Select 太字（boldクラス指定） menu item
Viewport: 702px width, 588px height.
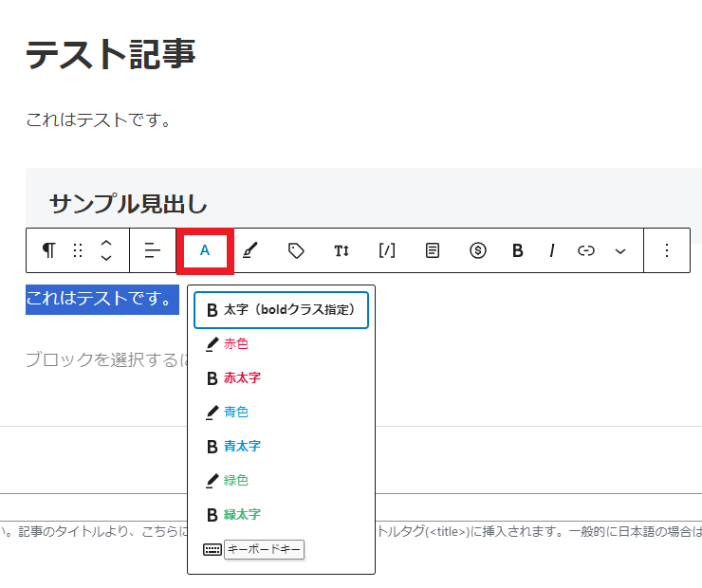pyautogui.click(x=281, y=310)
